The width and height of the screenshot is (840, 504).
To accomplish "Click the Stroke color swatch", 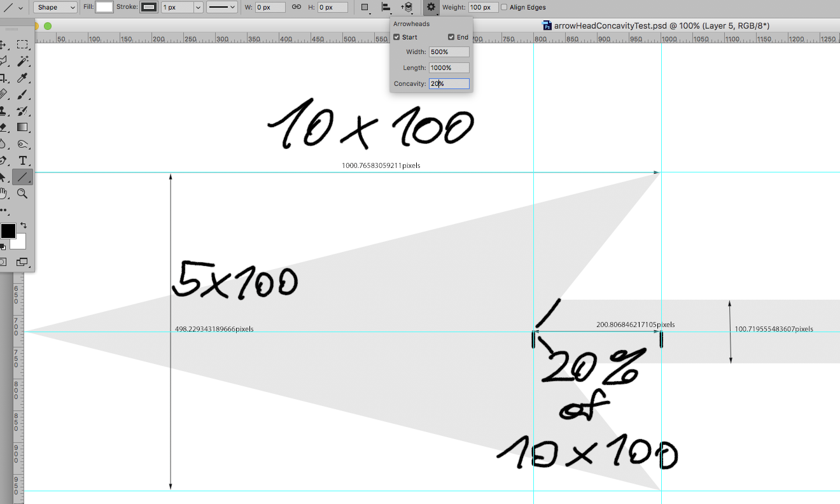I will tap(149, 7).
